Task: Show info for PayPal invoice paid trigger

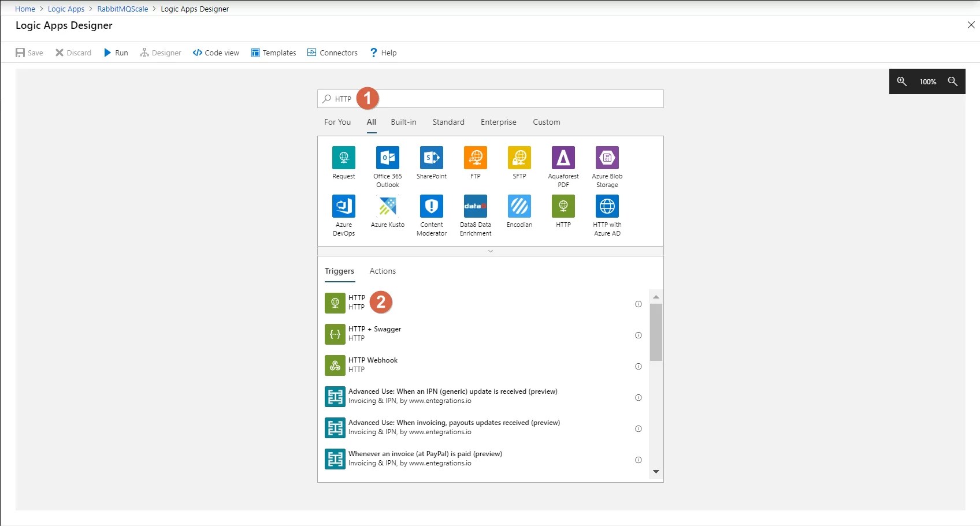Action: pos(639,460)
